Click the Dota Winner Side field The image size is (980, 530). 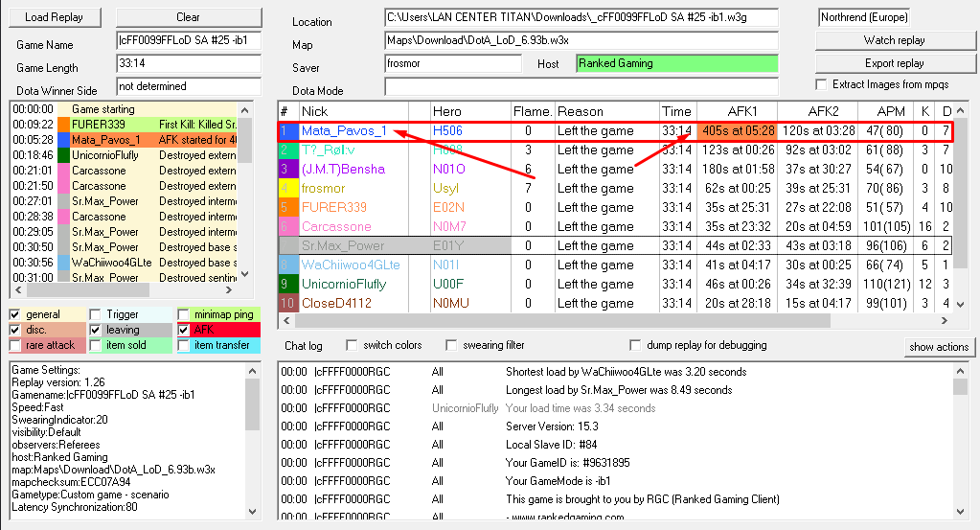point(189,86)
